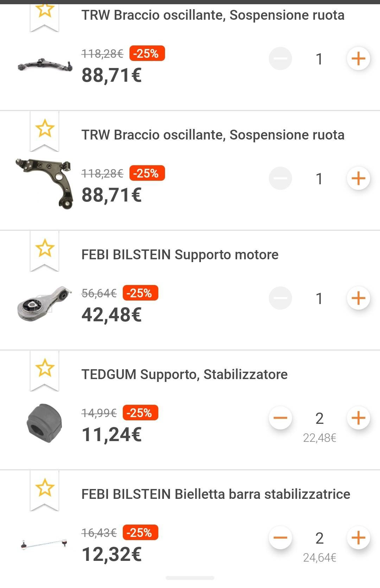
Task: Tap the bottom home indicator bar
Action: pyautogui.click(x=190, y=578)
